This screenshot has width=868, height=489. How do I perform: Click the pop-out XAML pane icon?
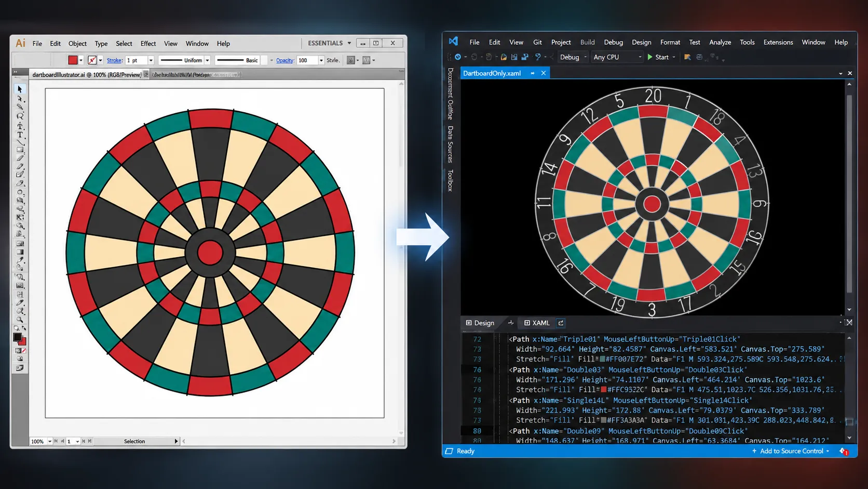coord(561,323)
